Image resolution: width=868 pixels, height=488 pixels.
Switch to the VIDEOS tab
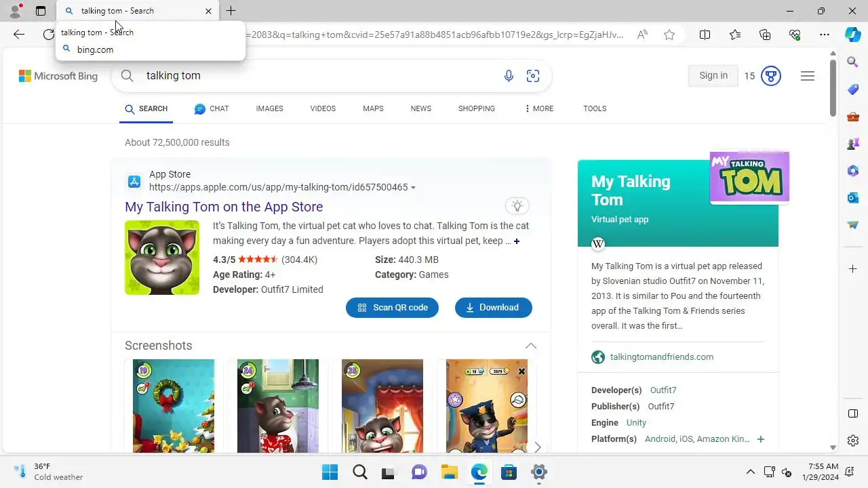tap(323, 108)
